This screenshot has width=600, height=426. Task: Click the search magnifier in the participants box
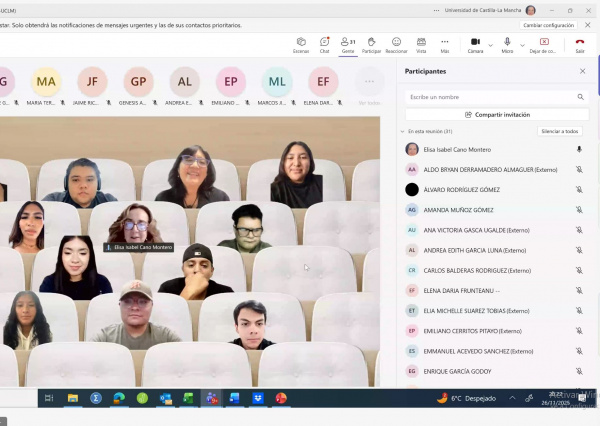(580, 97)
